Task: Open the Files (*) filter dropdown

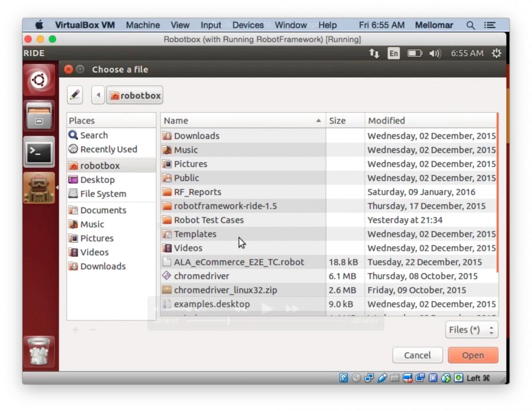Action: coord(472,330)
